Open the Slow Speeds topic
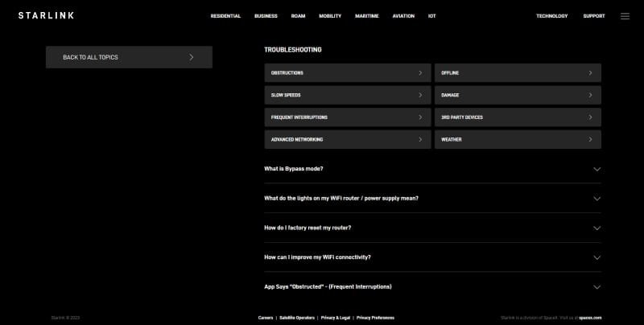Screen dimensions: 644x325 click(348, 95)
